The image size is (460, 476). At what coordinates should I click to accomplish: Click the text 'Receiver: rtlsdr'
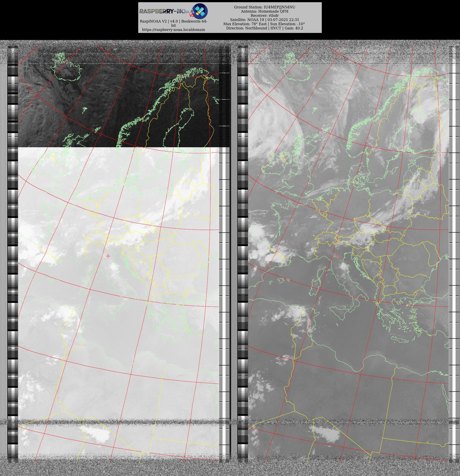[x=264, y=15]
